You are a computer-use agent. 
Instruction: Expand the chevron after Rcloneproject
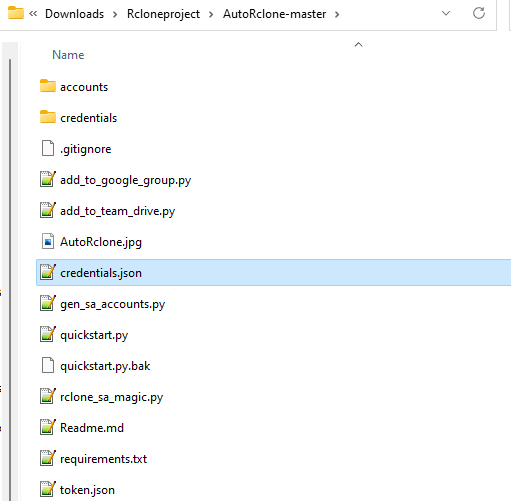tap(211, 14)
